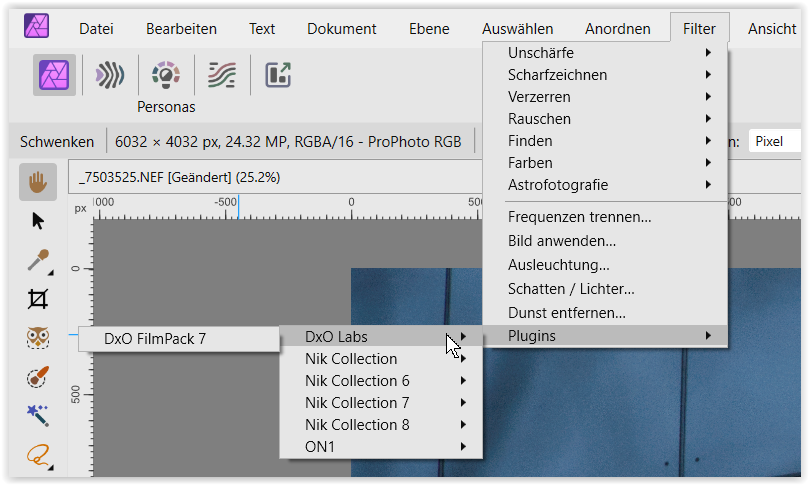Expand the ON1 plugins submenu
This screenshot has width=809, height=485.
(x=381, y=446)
